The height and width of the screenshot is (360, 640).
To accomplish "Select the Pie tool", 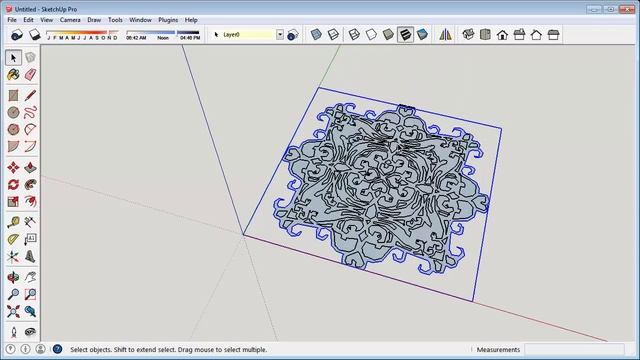I will pyautogui.click(x=13, y=146).
